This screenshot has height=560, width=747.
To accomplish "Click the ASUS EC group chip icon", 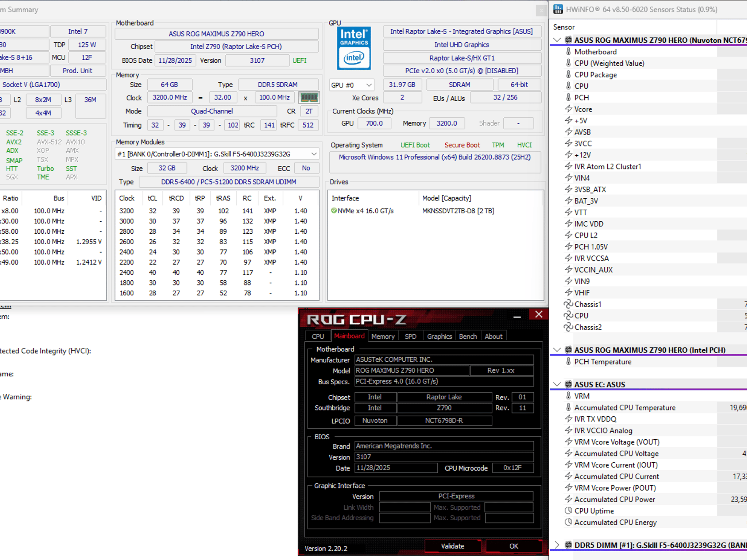I will pos(568,384).
